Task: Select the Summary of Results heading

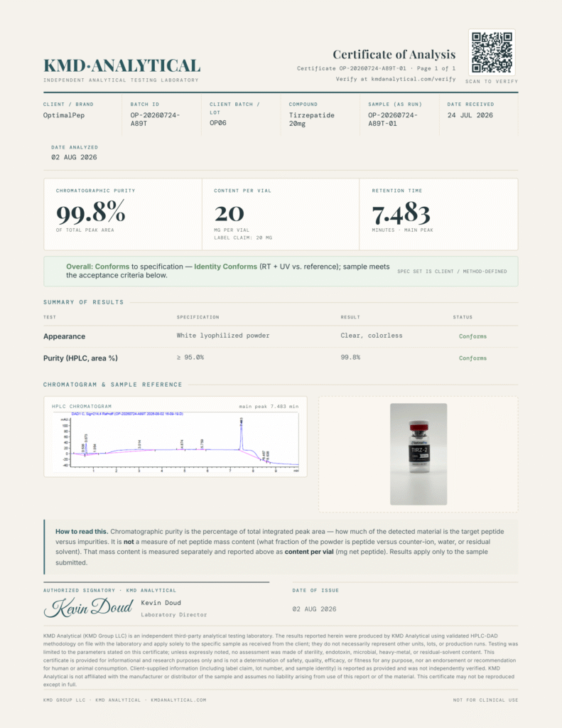Action: tap(84, 302)
